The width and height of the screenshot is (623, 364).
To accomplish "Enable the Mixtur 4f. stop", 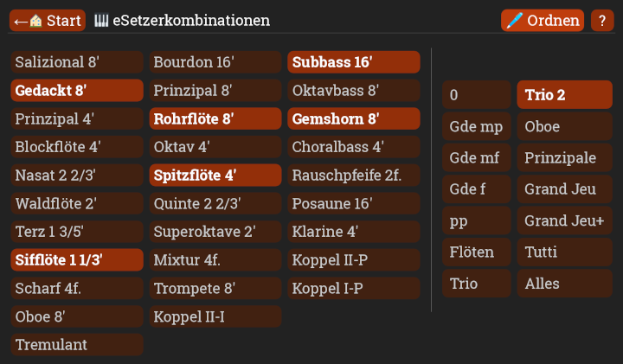I will [x=215, y=259].
